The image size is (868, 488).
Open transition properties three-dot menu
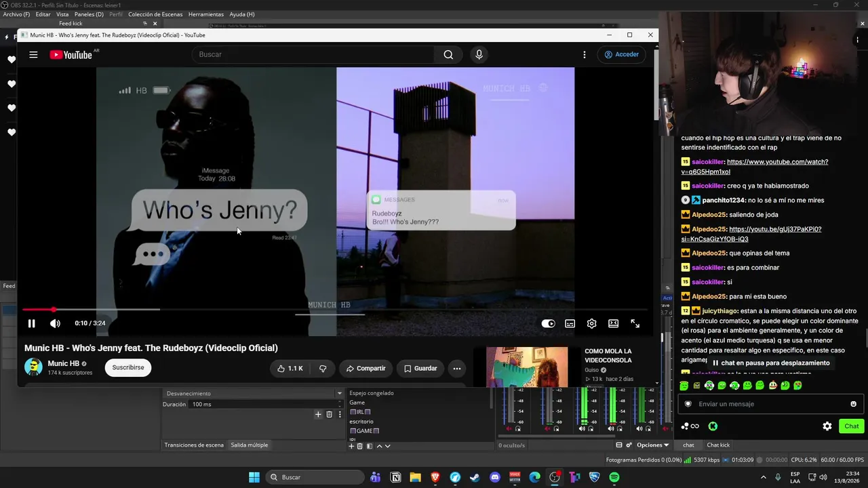coord(340,414)
